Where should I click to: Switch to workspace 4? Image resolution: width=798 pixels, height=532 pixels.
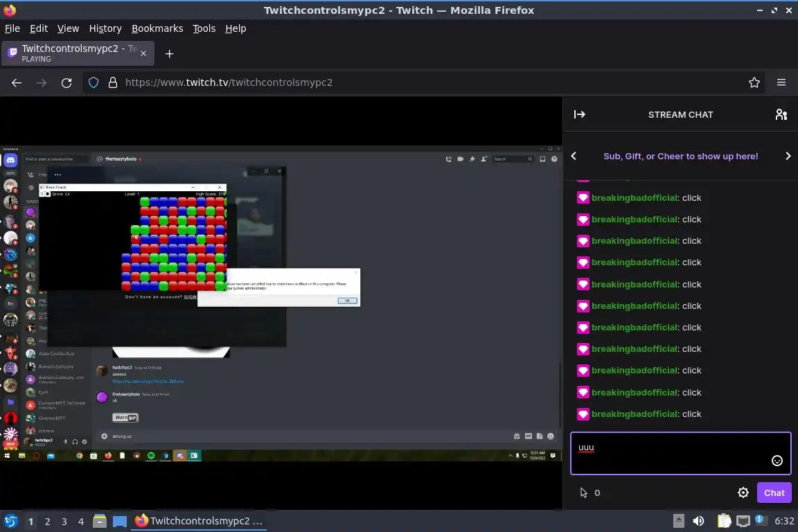tap(80, 522)
